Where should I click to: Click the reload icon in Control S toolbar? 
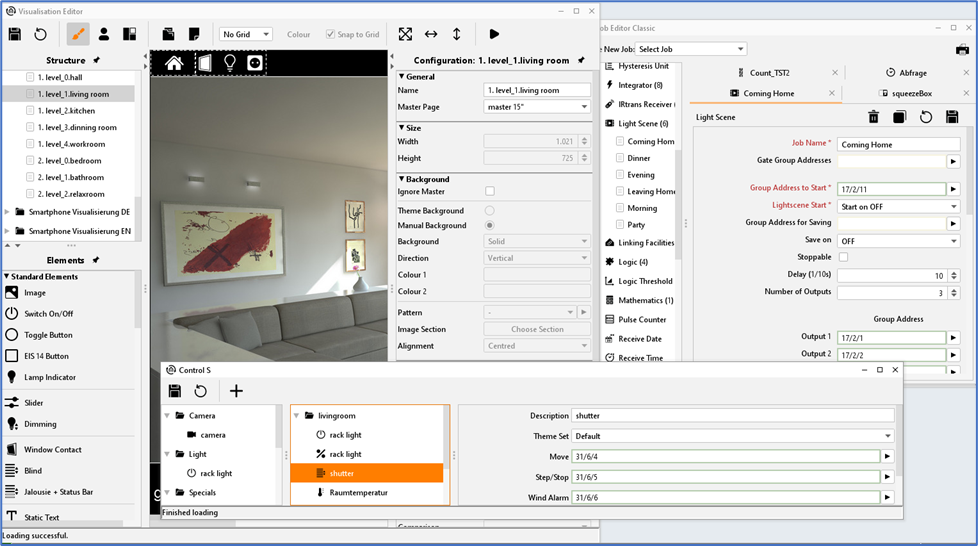coord(201,391)
